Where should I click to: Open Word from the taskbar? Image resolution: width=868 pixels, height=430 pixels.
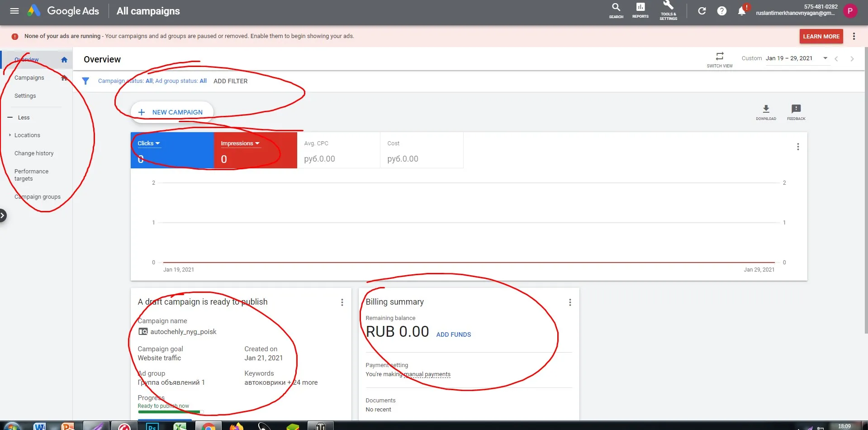pos(40,426)
